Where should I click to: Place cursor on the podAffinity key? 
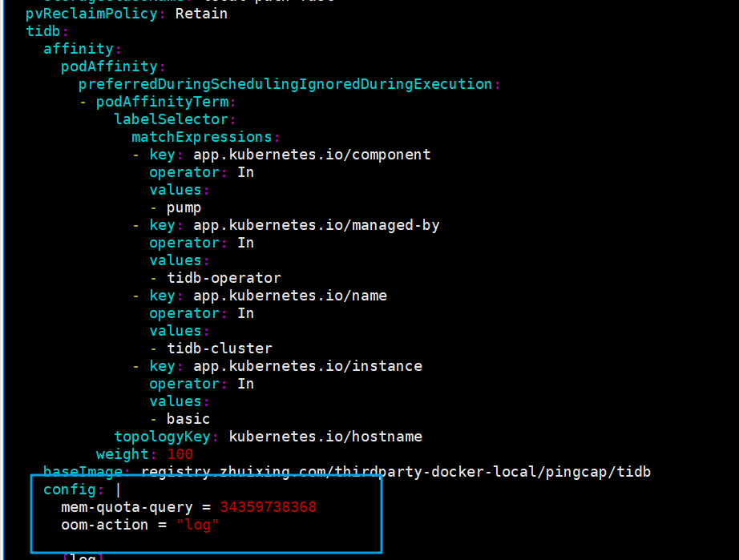[x=109, y=66]
